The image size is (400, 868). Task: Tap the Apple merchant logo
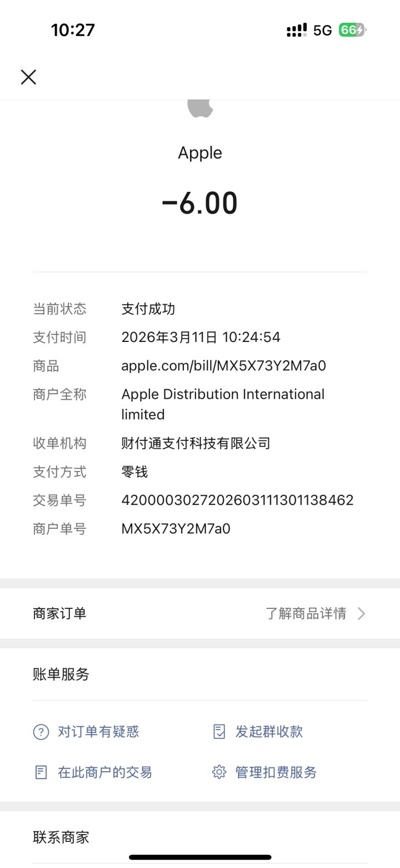tap(200, 108)
